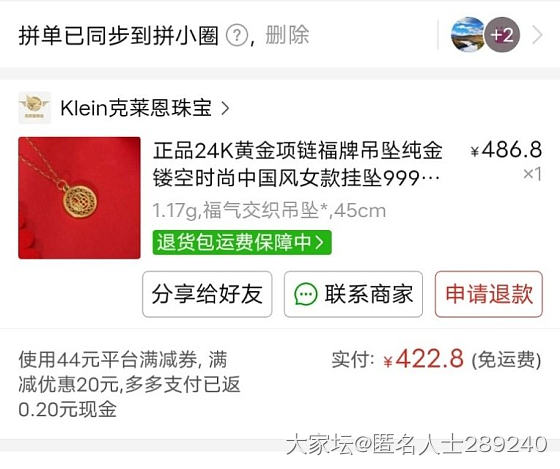Image resolution: width=560 pixels, height=469 pixels.
Task: Open the Klein克莱恩珠宝 store name
Action: (x=136, y=108)
